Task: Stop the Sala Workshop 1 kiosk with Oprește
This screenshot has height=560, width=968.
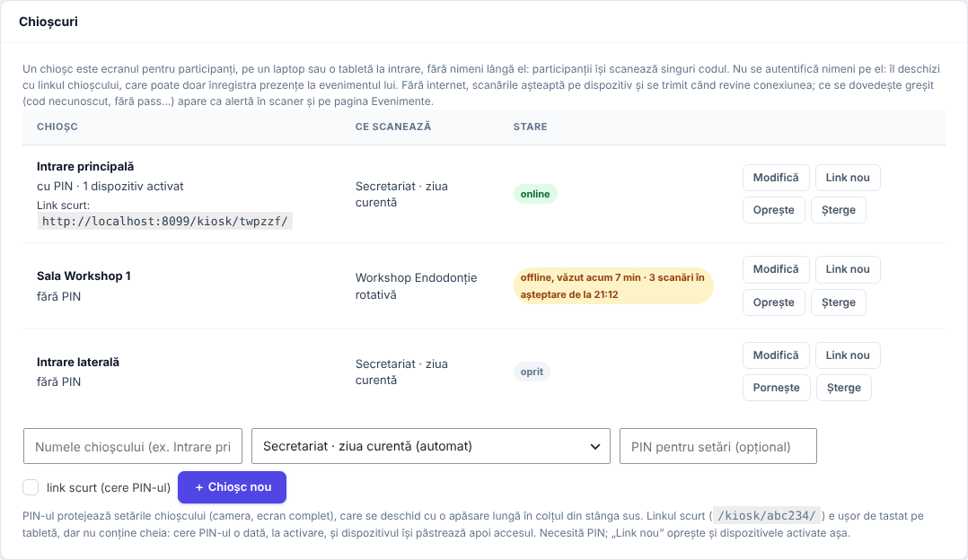Action: 773,302
